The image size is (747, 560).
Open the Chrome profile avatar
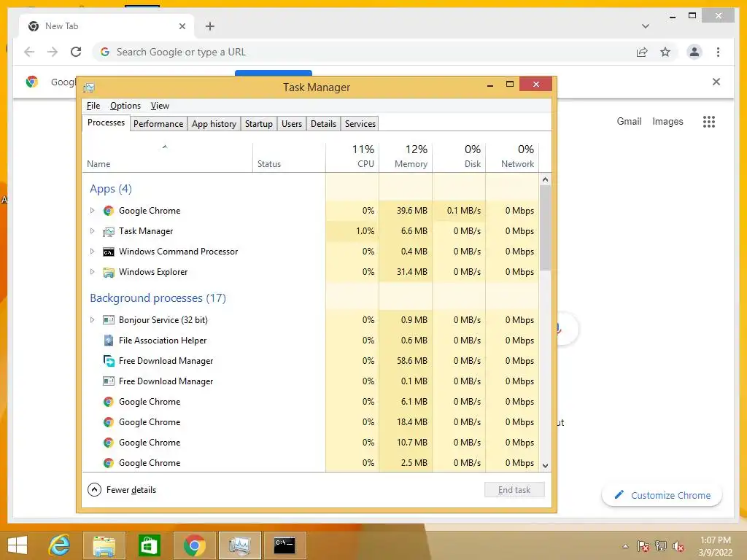(x=694, y=52)
